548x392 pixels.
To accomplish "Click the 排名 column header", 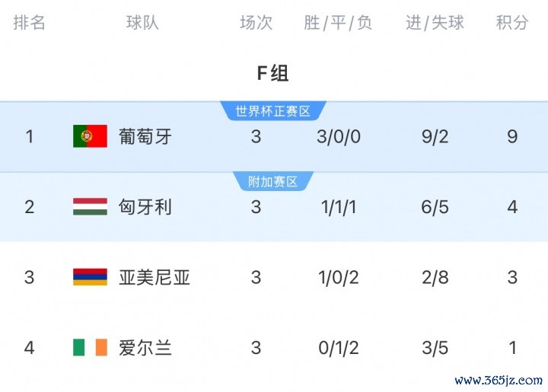I will pyautogui.click(x=30, y=23).
